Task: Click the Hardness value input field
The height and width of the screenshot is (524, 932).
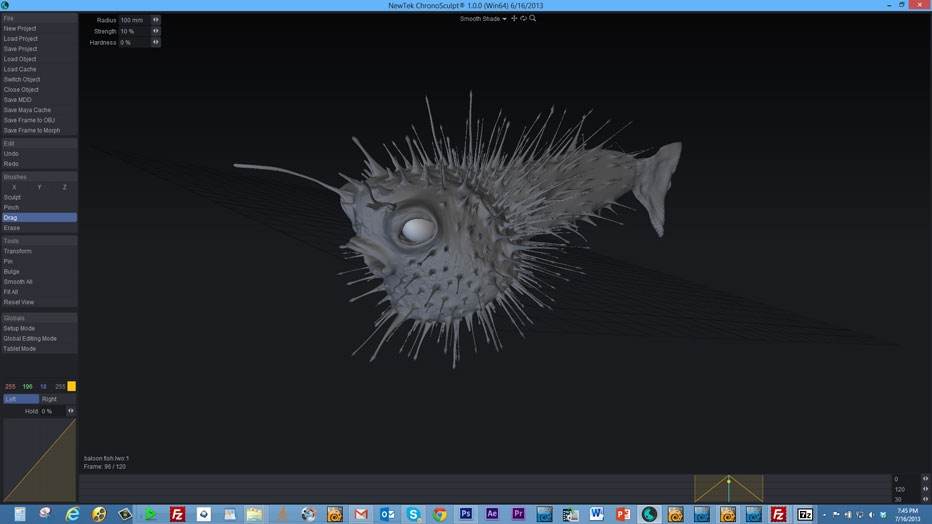Action: pyautogui.click(x=133, y=43)
